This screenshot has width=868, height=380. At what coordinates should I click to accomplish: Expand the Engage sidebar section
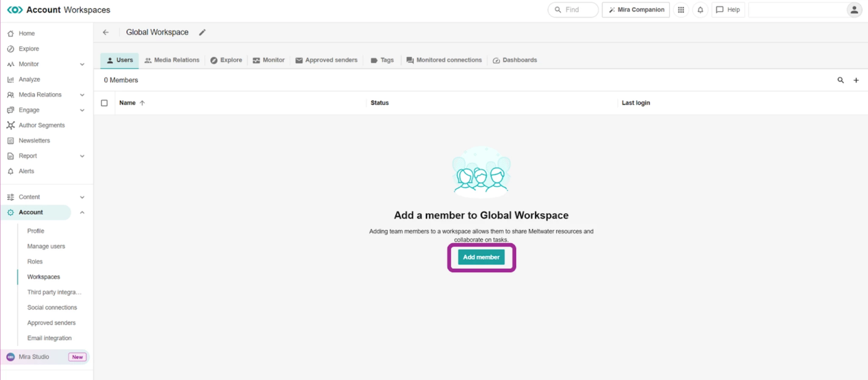pos(82,110)
